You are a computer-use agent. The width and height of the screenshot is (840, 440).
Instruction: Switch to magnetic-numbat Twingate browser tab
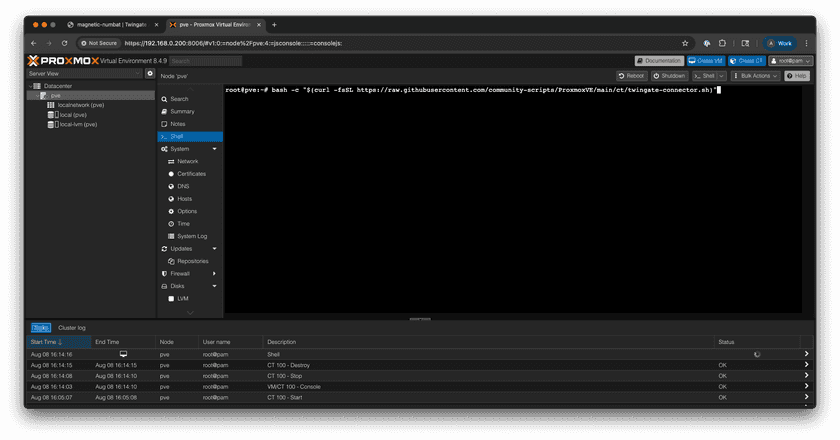(x=109, y=24)
